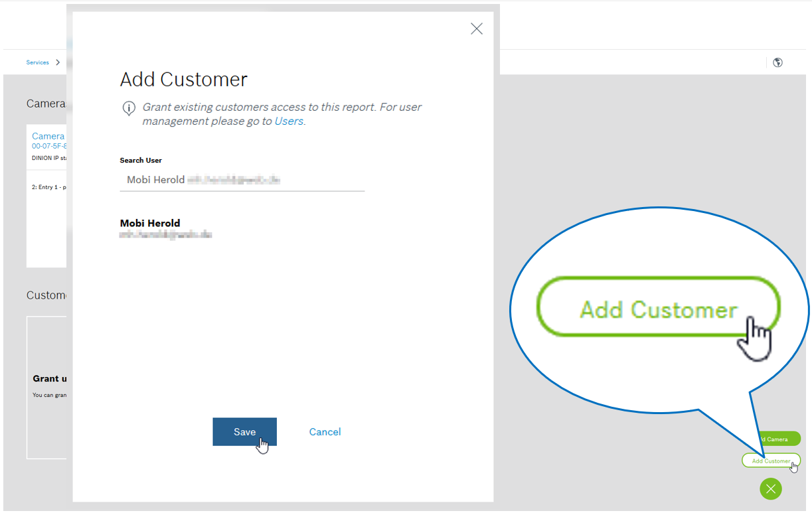The image size is (812, 513).
Task: Click the breadcrumb chevron after Services
Action: 58,62
